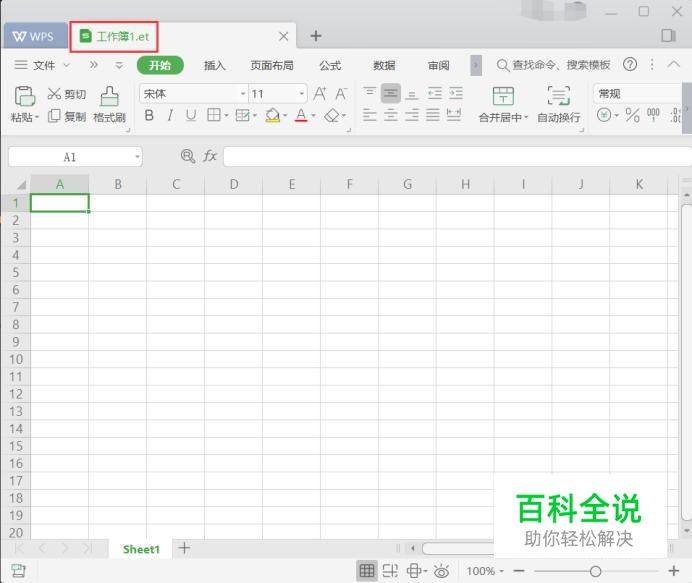
Task: Select the 工作簿1.et document tab
Action: pyautogui.click(x=114, y=36)
